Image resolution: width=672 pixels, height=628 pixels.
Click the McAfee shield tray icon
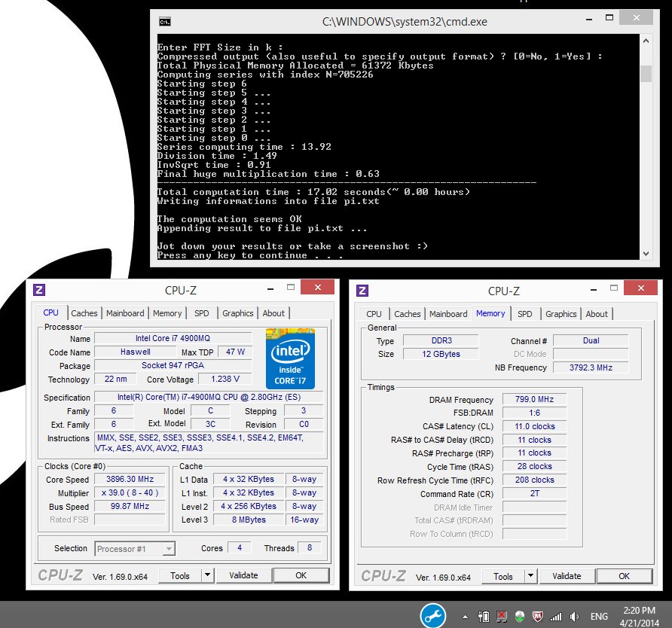pyautogui.click(x=537, y=617)
